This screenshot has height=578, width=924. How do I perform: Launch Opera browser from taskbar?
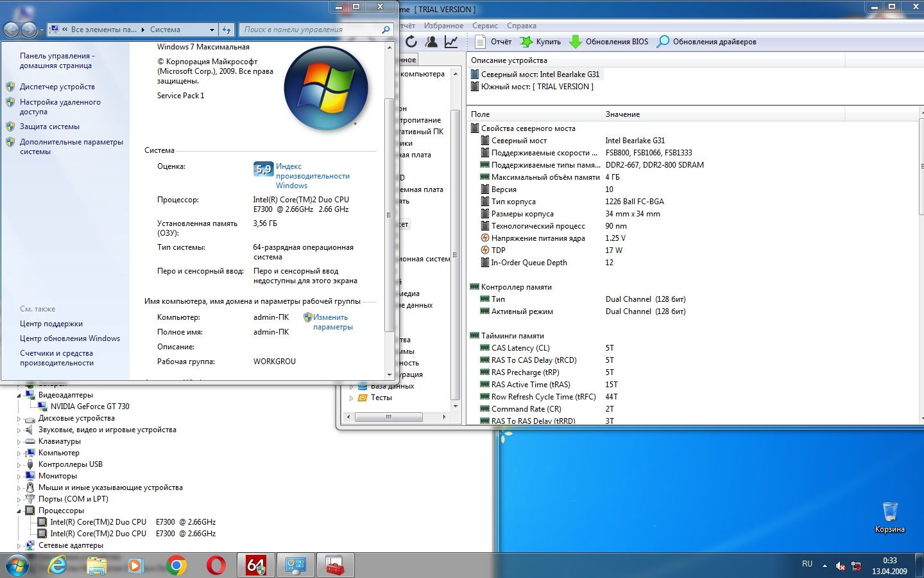click(x=216, y=566)
